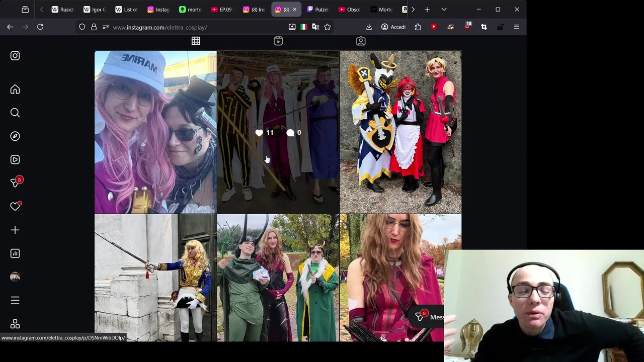Screen dimensions: 644x362
Task: Click the Accedi account button
Action: [393, 27]
